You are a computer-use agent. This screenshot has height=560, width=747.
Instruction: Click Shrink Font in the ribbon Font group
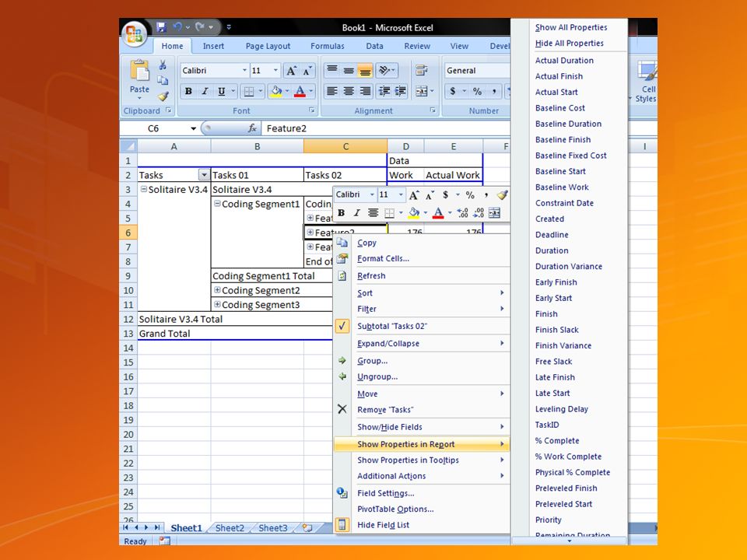(307, 71)
